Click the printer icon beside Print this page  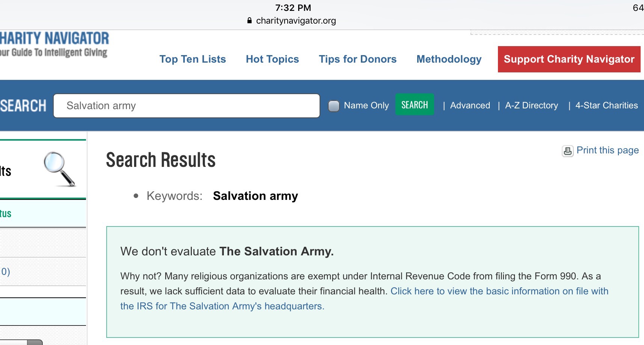(x=567, y=151)
